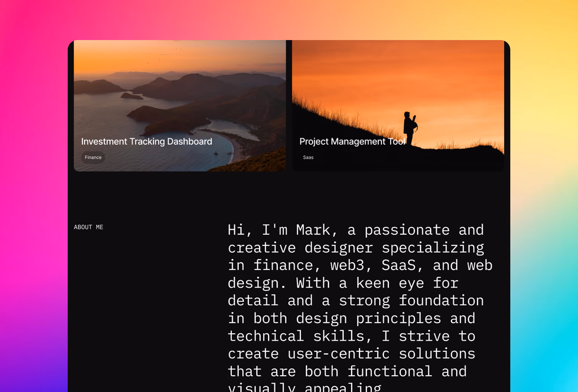Click the line "create user-centric solutions"
The width and height of the screenshot is (578, 392).
[352, 354]
